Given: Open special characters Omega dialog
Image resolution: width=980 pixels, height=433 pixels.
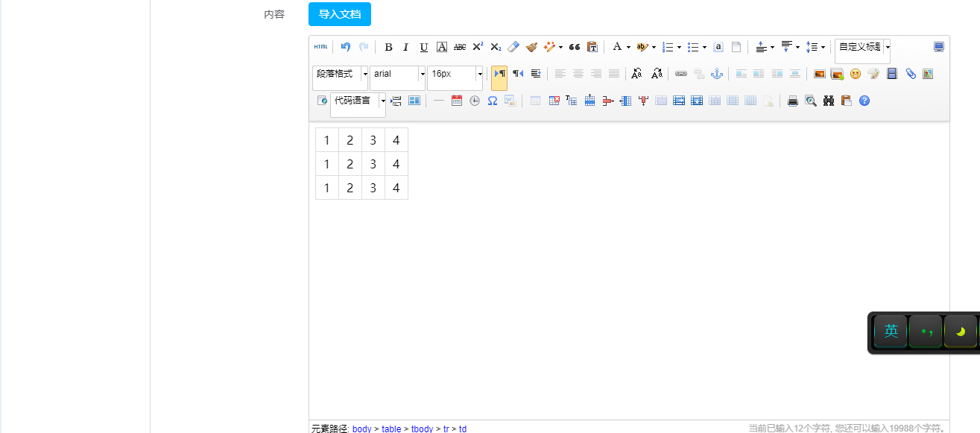Looking at the screenshot, I should [493, 101].
